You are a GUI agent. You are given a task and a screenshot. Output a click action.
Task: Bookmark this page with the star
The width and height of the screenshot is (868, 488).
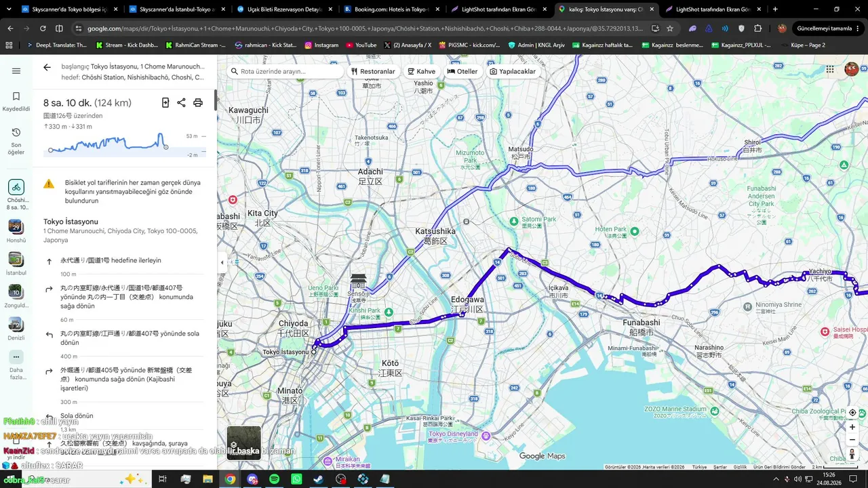tap(670, 28)
